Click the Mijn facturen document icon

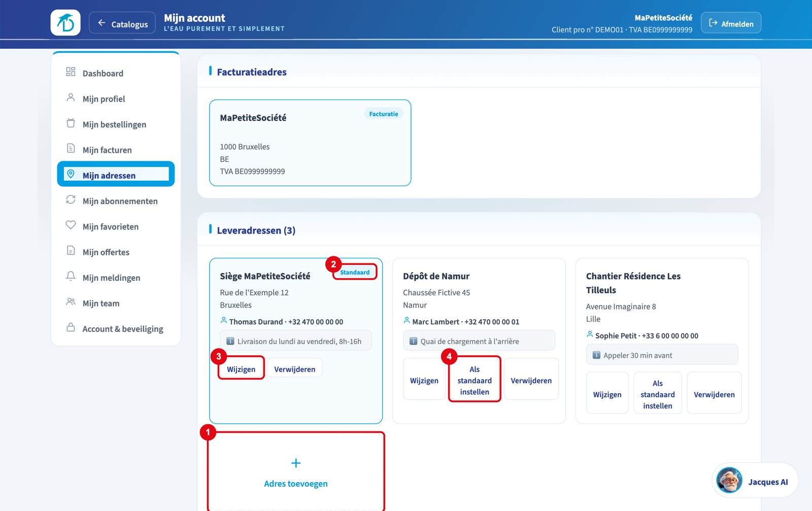[71, 149]
